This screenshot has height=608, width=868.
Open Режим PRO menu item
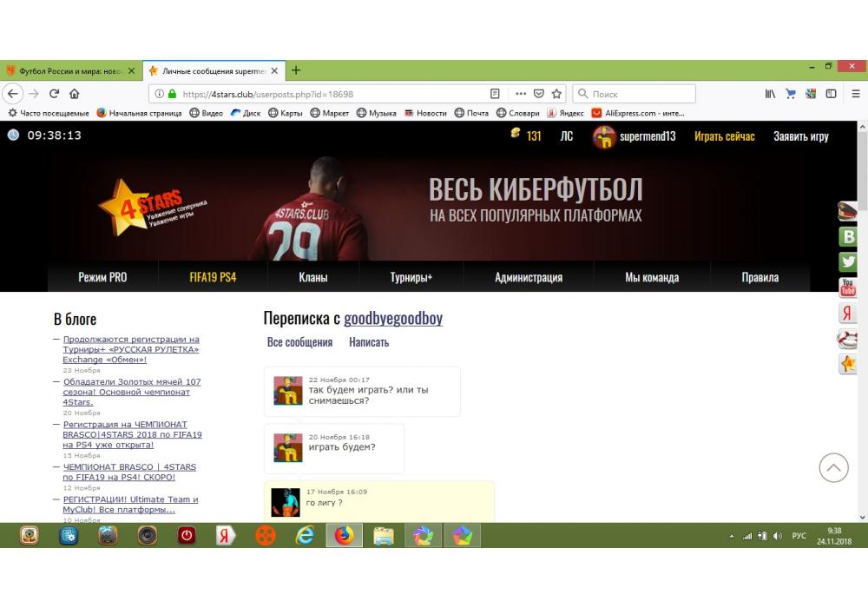click(x=102, y=277)
